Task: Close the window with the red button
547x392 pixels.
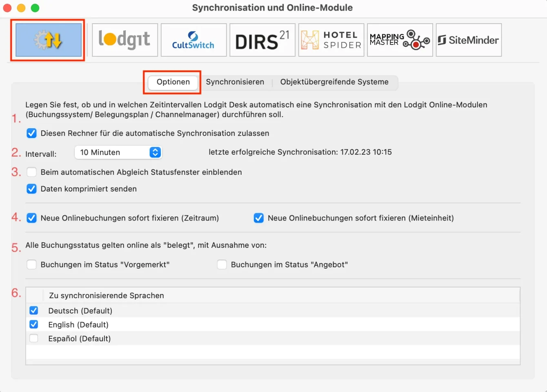Action: 7,8
